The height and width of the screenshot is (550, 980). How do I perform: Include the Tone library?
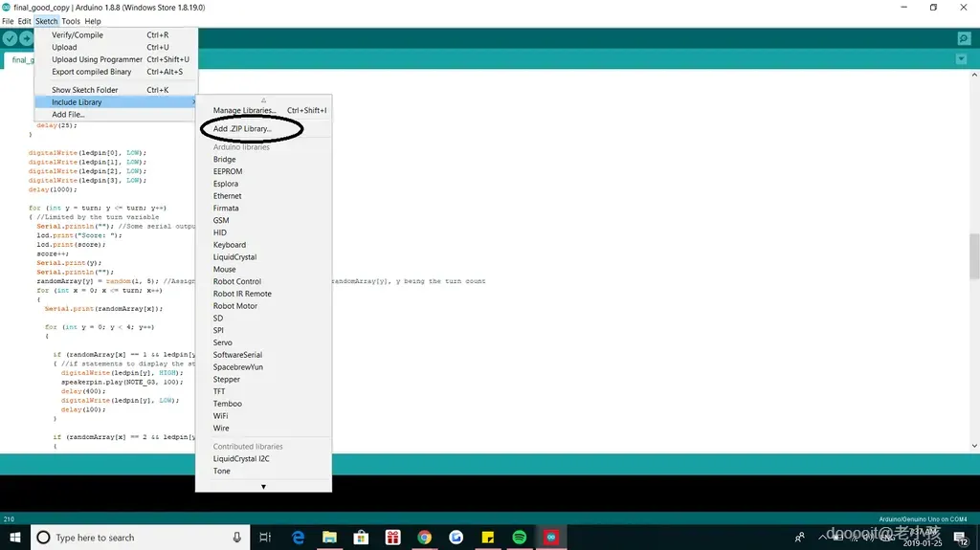pyautogui.click(x=263, y=472)
